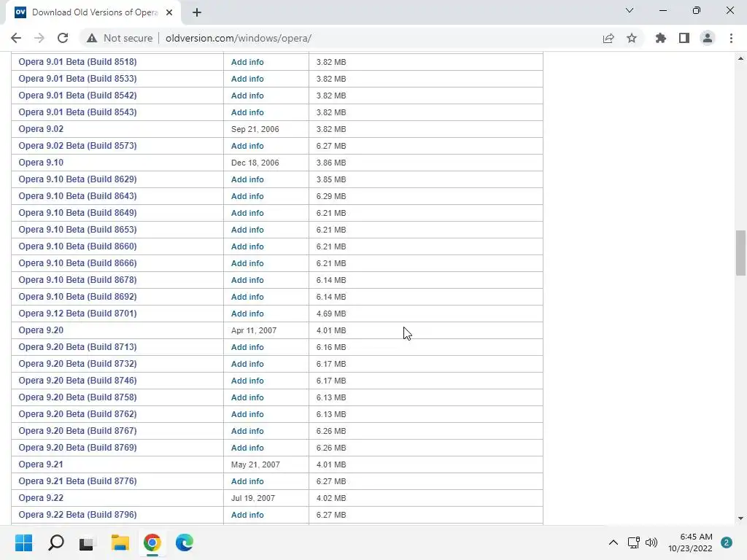The image size is (747, 560).
Task: Open Chrome's three-dot menu
Action: point(731,38)
